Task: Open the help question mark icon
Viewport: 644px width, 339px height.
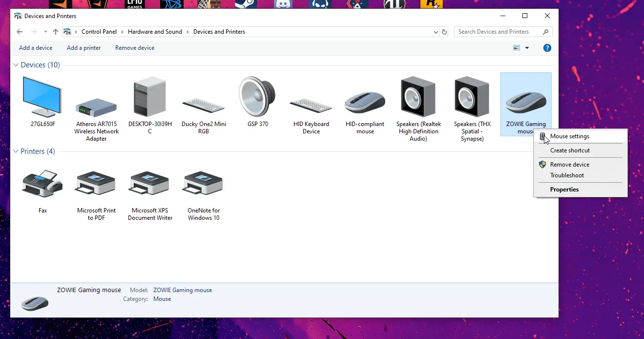Action: pyautogui.click(x=547, y=48)
